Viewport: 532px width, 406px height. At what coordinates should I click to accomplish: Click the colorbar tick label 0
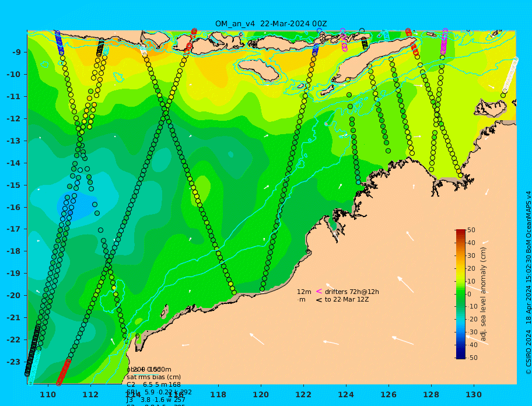click(469, 294)
